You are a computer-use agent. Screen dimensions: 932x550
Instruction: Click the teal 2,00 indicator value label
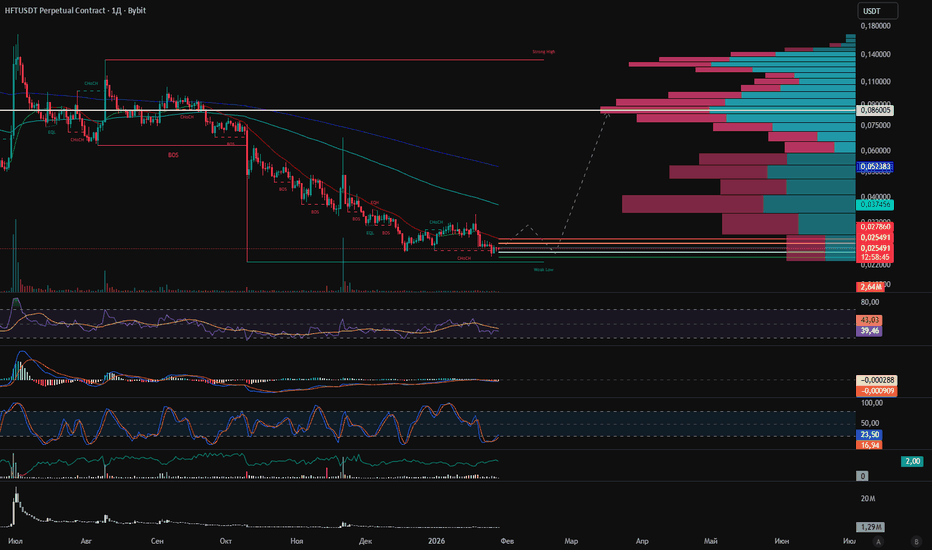[x=912, y=461]
